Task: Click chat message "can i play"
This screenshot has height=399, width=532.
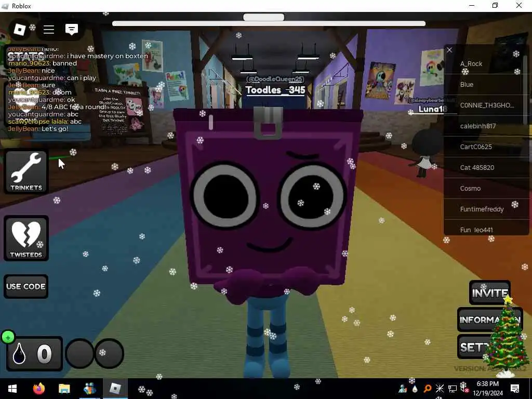Action: pos(82,78)
